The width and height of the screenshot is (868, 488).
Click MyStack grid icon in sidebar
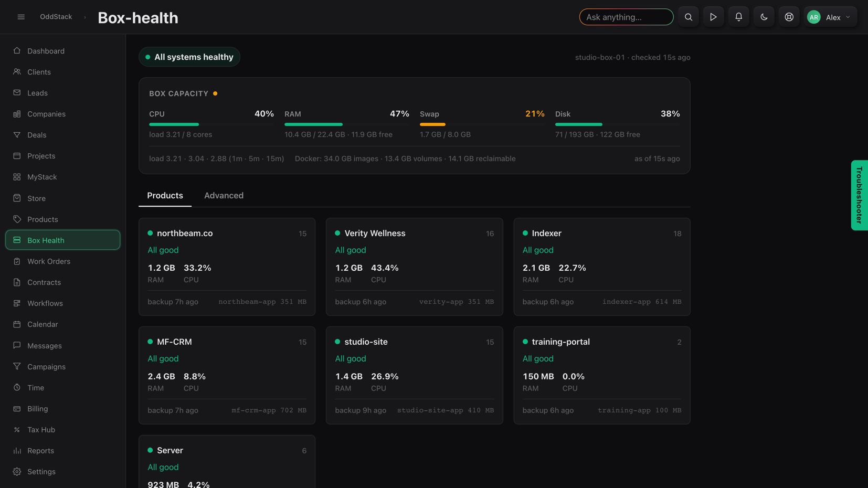pyautogui.click(x=17, y=177)
